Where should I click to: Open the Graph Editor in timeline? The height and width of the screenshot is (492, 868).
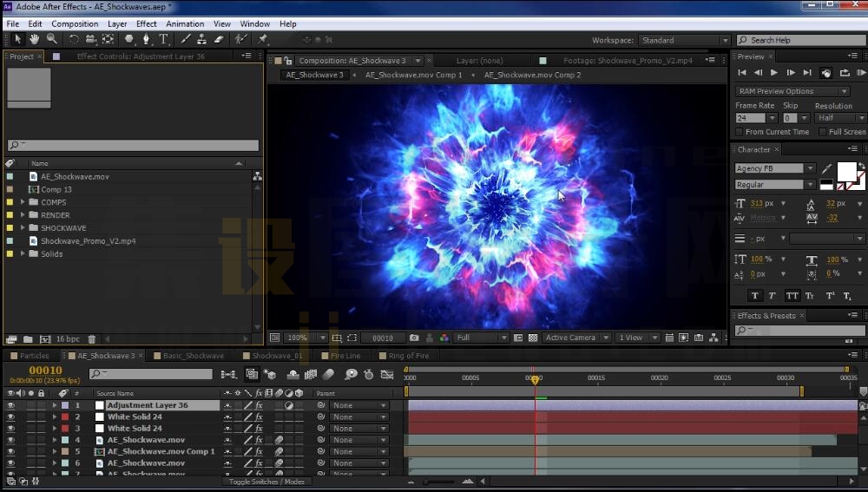[387, 375]
